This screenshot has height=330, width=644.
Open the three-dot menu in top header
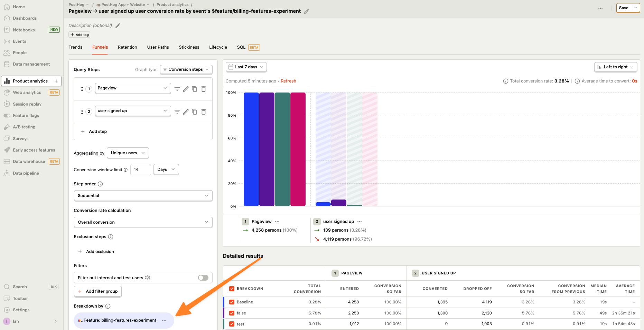[600, 8]
